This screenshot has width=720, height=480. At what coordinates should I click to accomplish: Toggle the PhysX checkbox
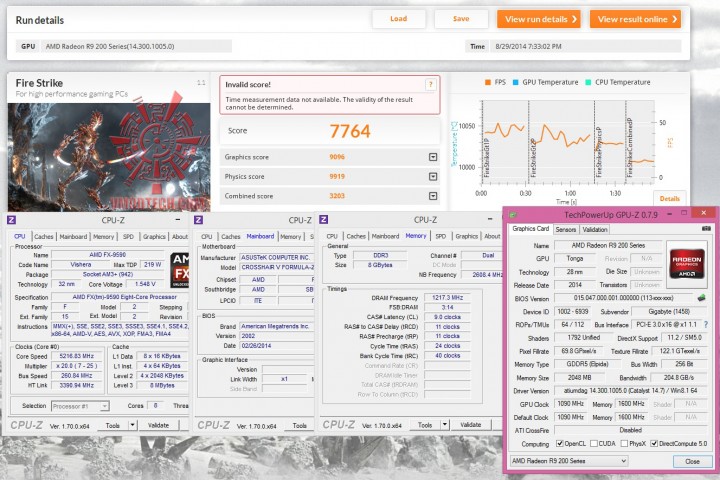click(624, 443)
